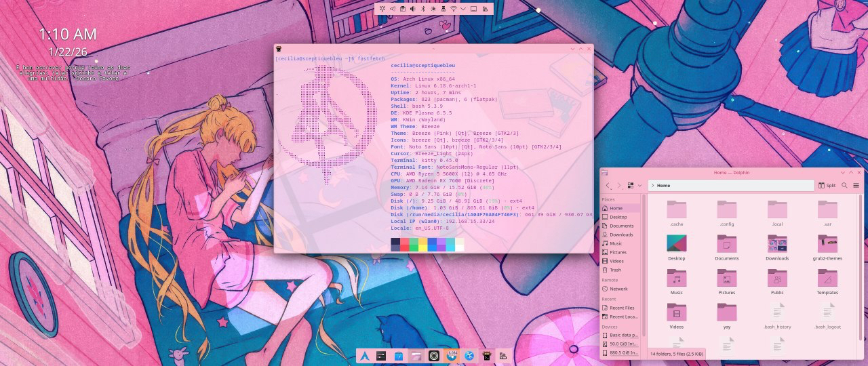Screen dimensions: 868x366
Task: Open Dolphin's hamburger menu
Action: (x=856, y=185)
